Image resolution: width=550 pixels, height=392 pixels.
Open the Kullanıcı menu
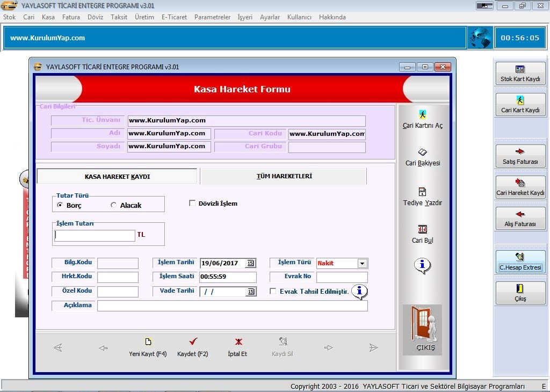click(299, 17)
